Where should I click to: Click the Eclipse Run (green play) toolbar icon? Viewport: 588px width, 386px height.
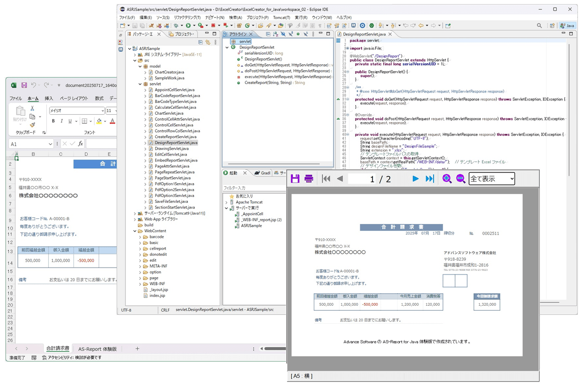click(188, 26)
